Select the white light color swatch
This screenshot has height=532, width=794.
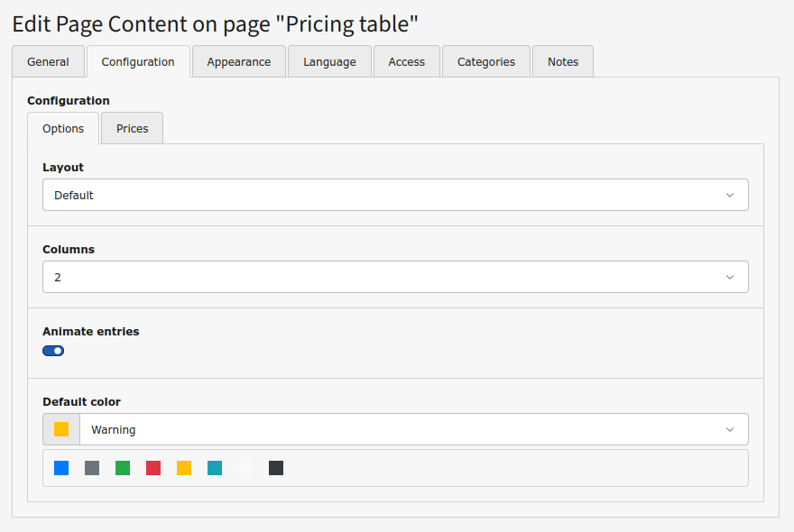pos(245,468)
